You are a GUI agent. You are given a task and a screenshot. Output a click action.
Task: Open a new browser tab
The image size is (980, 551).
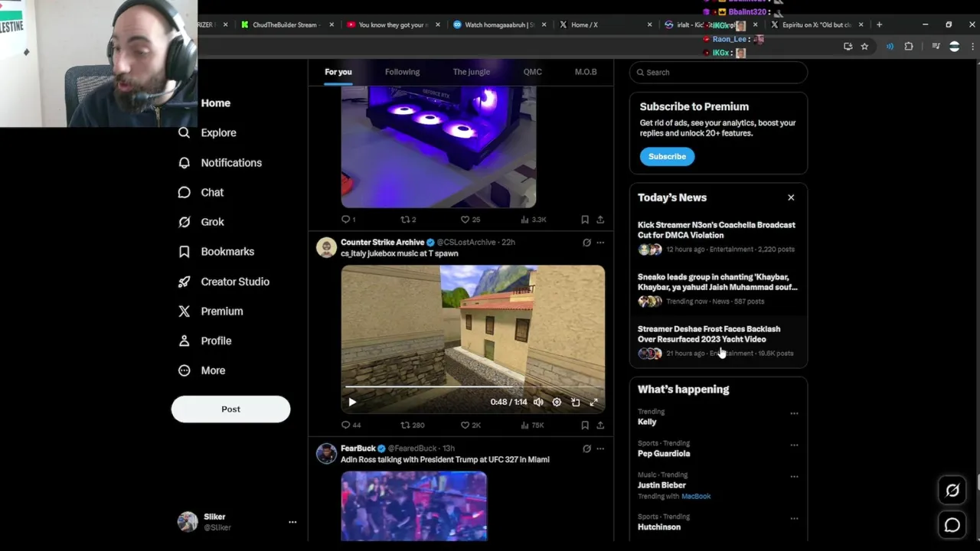coord(879,24)
